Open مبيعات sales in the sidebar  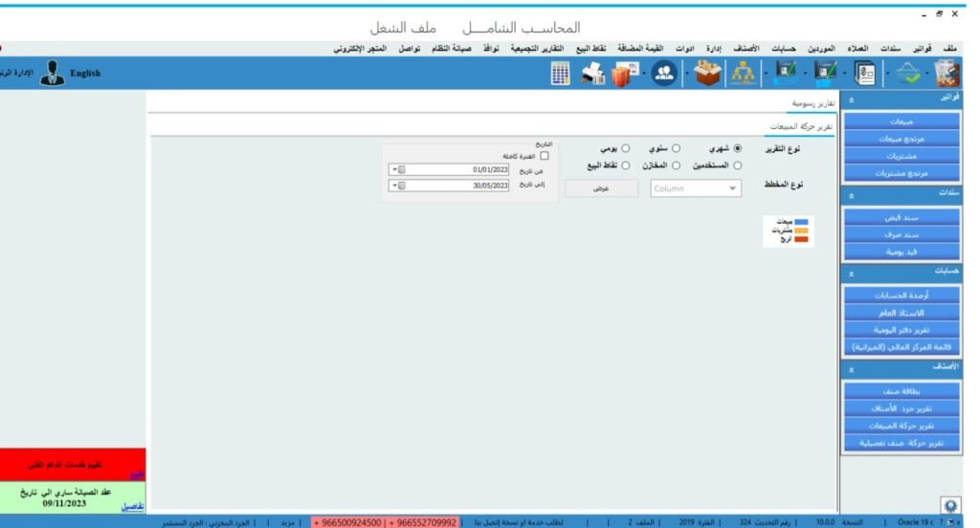(x=902, y=121)
